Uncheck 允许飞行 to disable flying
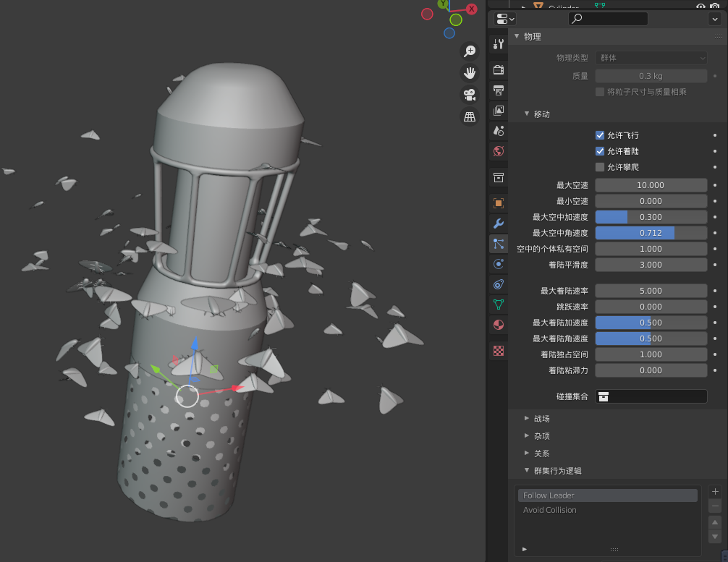 pos(600,135)
